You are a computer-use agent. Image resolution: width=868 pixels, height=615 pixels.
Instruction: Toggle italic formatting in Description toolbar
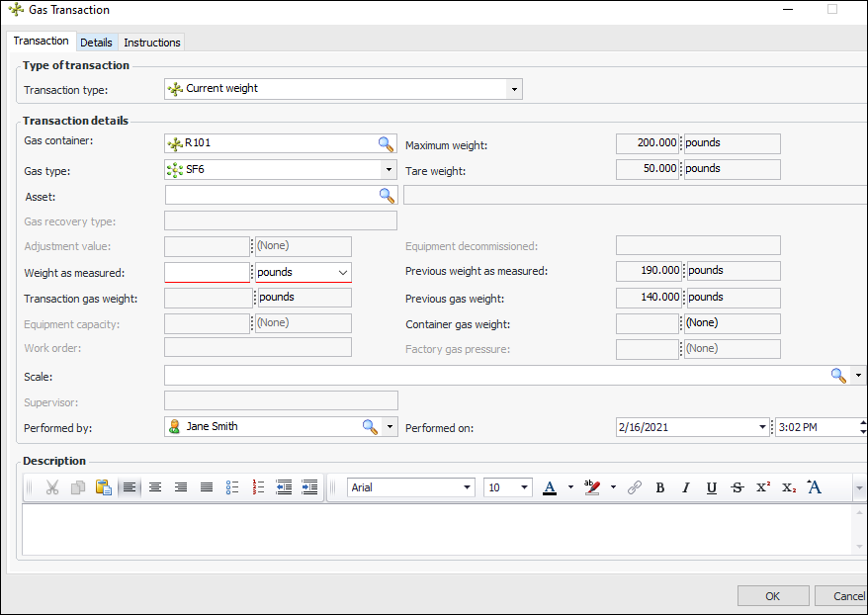[x=685, y=487]
